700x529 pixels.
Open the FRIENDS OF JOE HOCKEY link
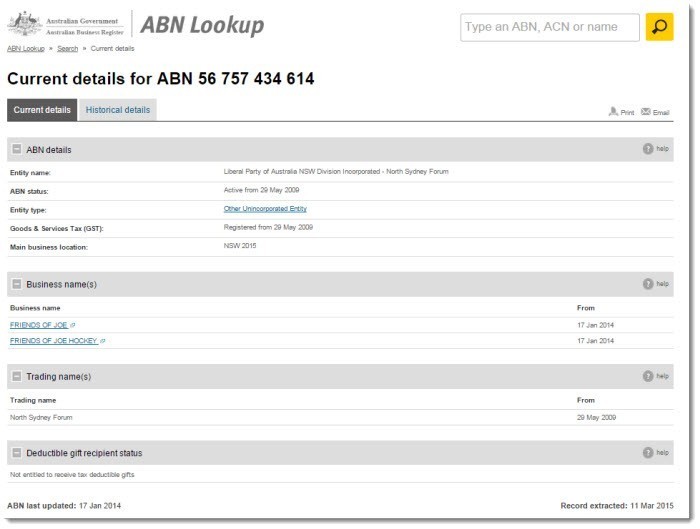(x=54, y=341)
